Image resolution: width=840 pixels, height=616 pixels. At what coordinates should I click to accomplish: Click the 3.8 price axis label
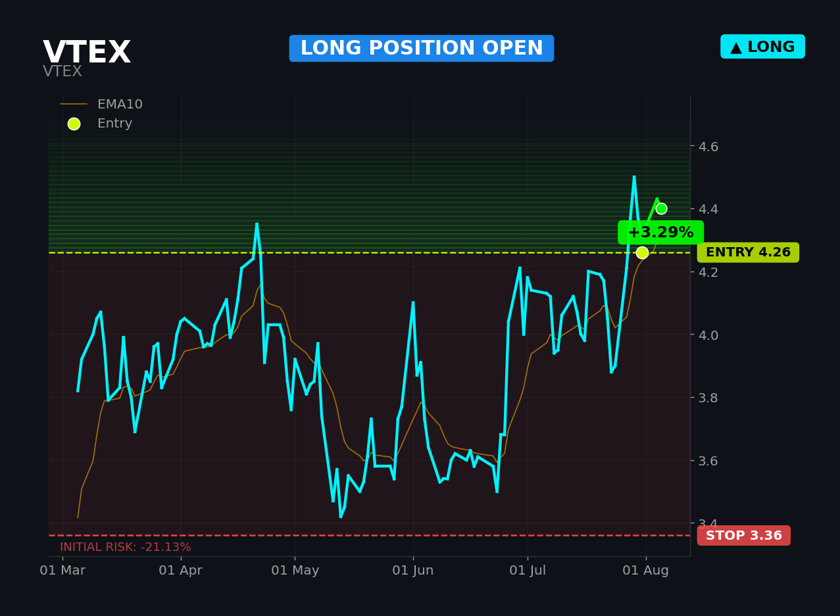(x=708, y=398)
